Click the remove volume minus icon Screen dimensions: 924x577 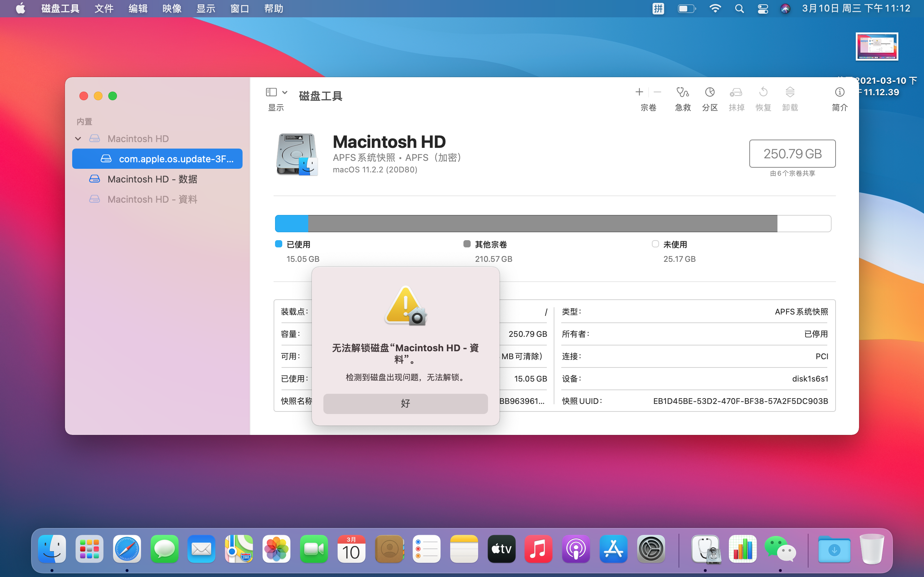click(657, 92)
